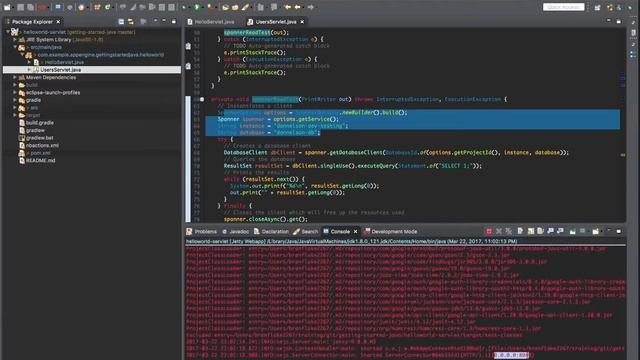The image size is (640, 360).
Task: Expand the gradle folder in Package Explorer
Action: pos(15,100)
